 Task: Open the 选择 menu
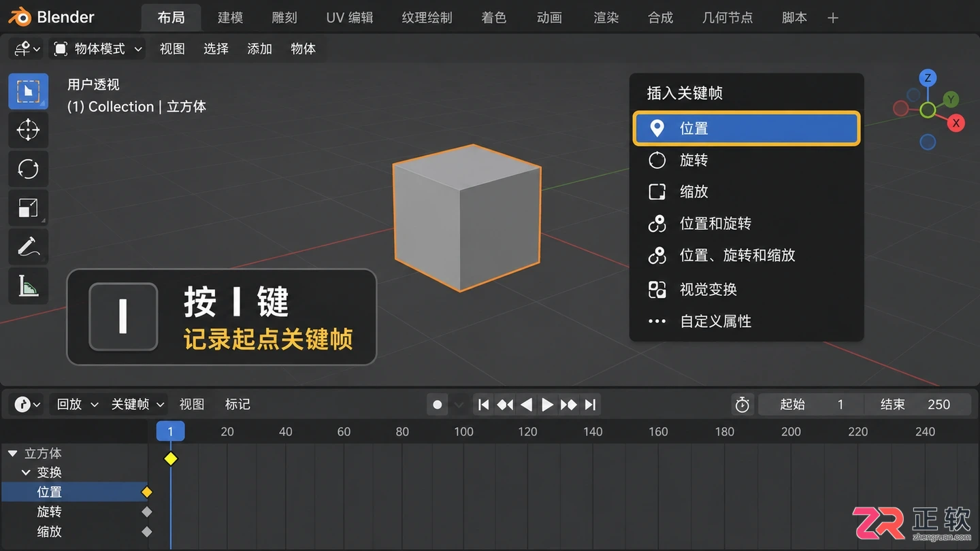tap(216, 49)
